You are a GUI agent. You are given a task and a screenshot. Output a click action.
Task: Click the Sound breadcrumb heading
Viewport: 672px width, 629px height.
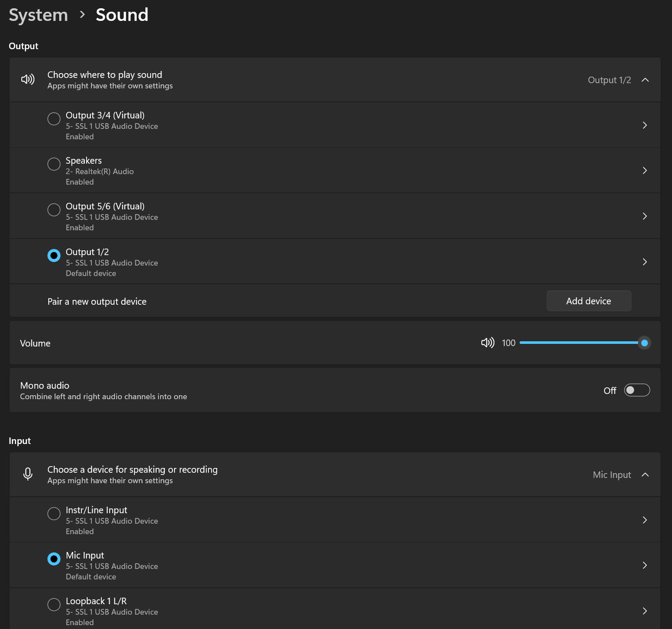click(122, 15)
